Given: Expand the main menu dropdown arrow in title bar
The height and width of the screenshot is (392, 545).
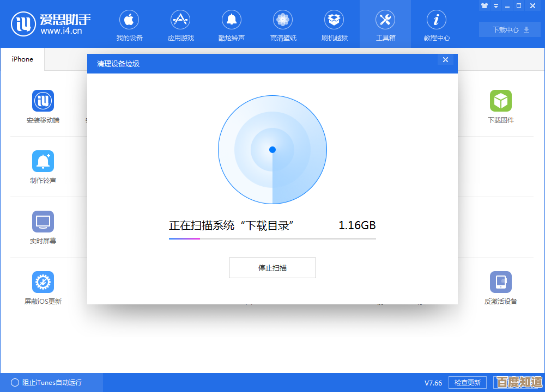Looking at the screenshot, I should pos(496,5).
